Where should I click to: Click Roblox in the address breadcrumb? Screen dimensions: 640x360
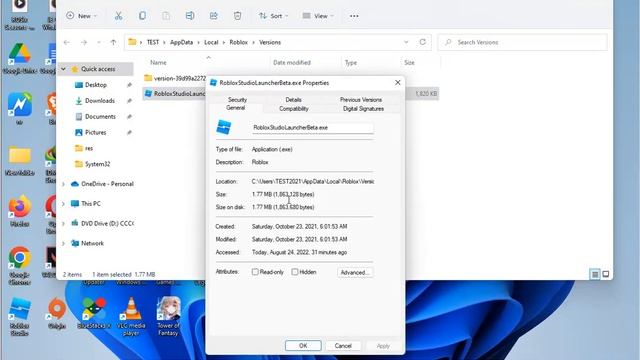pyautogui.click(x=238, y=42)
